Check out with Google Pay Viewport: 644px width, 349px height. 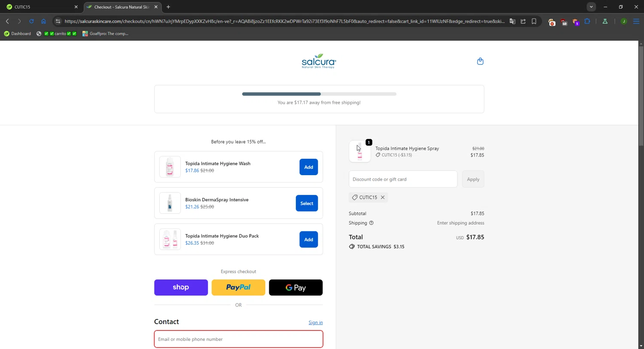pyautogui.click(x=296, y=288)
